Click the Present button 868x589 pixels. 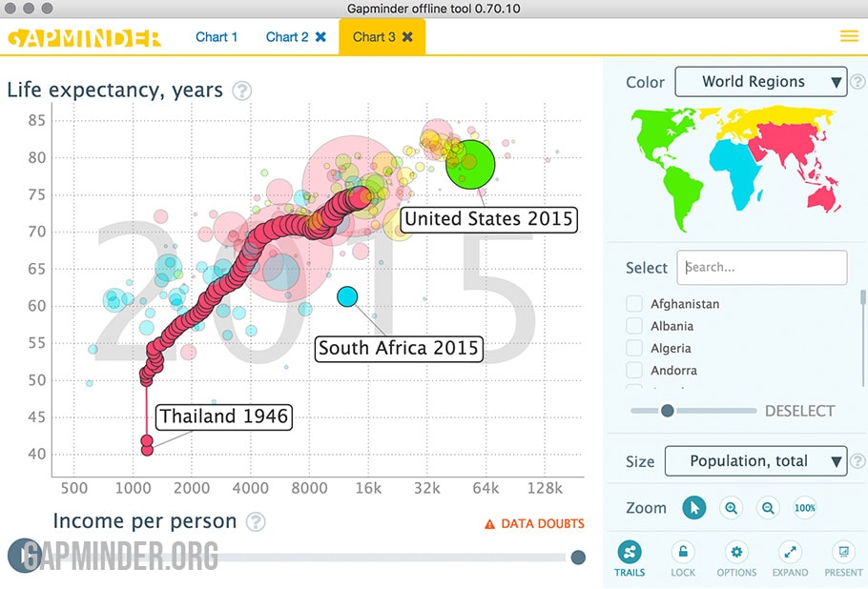[843, 559]
